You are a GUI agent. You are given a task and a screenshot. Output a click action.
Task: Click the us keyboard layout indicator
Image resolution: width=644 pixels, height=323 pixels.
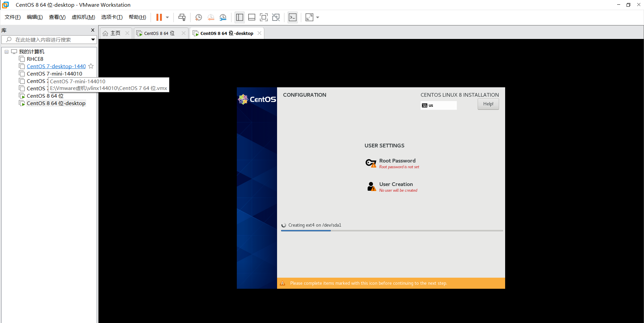click(x=439, y=105)
